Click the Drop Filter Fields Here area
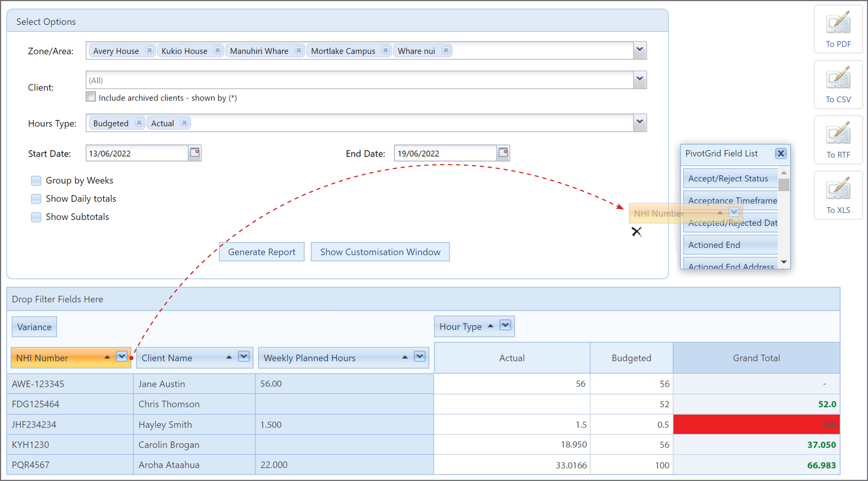868x481 pixels. [x=423, y=299]
